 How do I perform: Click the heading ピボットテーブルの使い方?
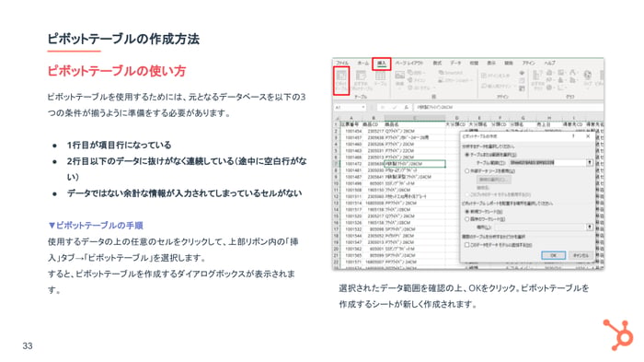116,71
